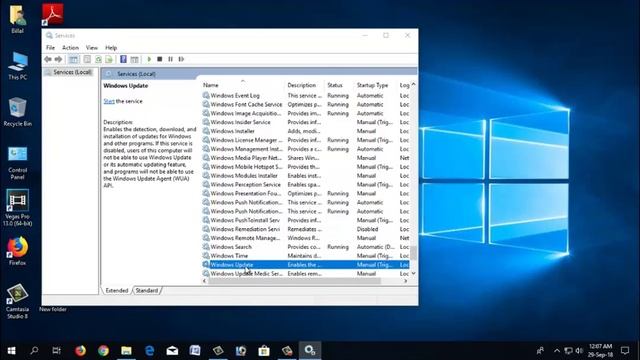
Task: Open Task View on the taskbar
Action: 57,351
